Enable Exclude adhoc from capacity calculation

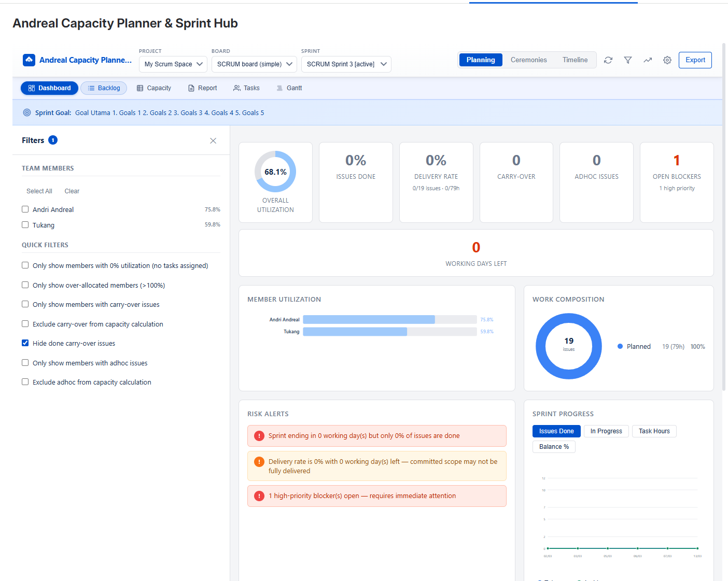coord(25,381)
